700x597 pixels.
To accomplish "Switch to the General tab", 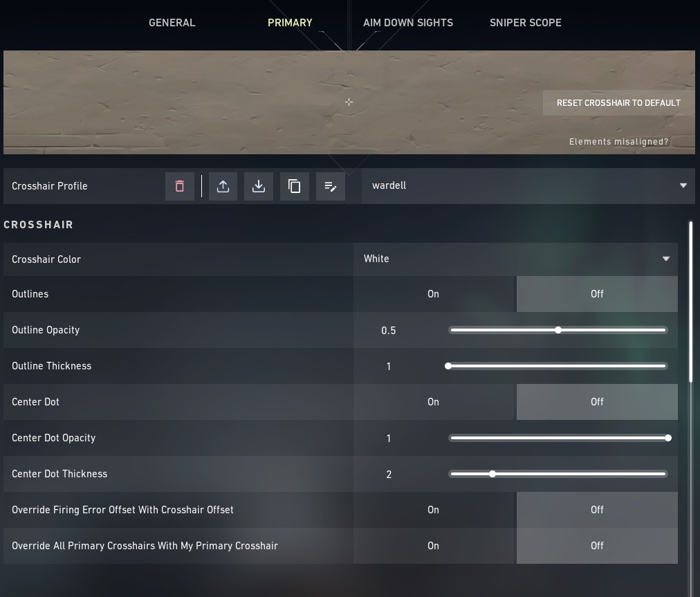I will coord(172,23).
